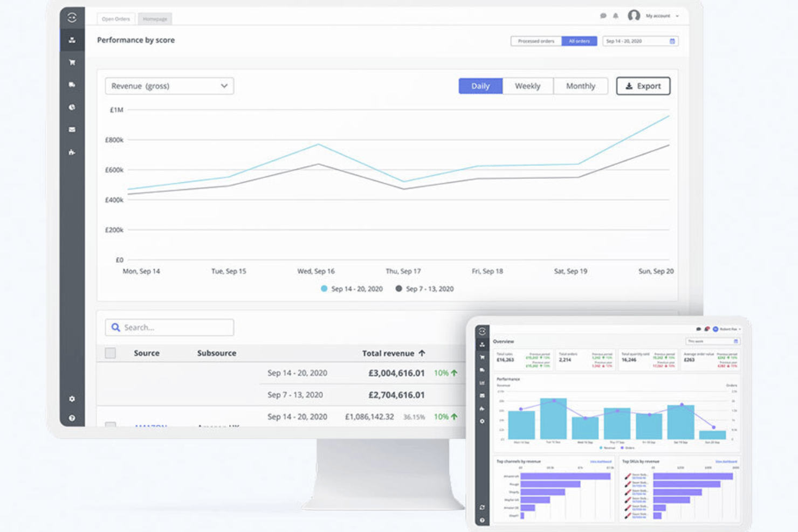Screen dimensions: 798x532
Task: Click the £3,004,616.01 total revenue value
Action: (396, 373)
